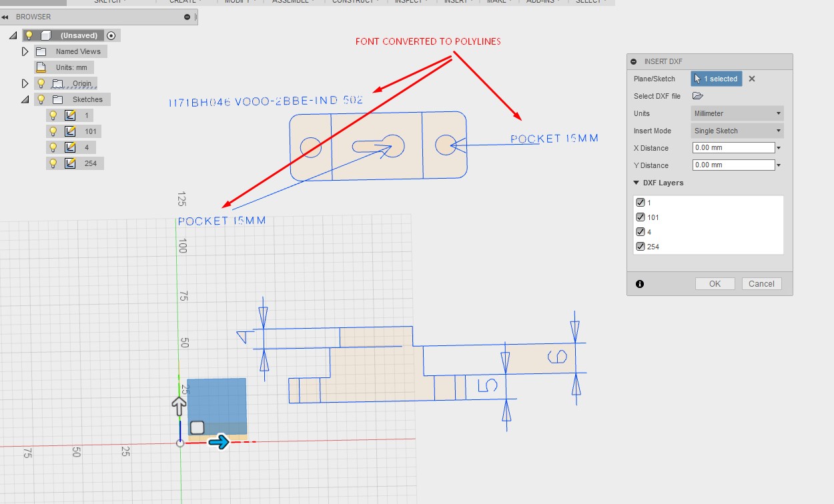
Task: Toggle the Origin folder visibility lightbulb
Action: 40,83
